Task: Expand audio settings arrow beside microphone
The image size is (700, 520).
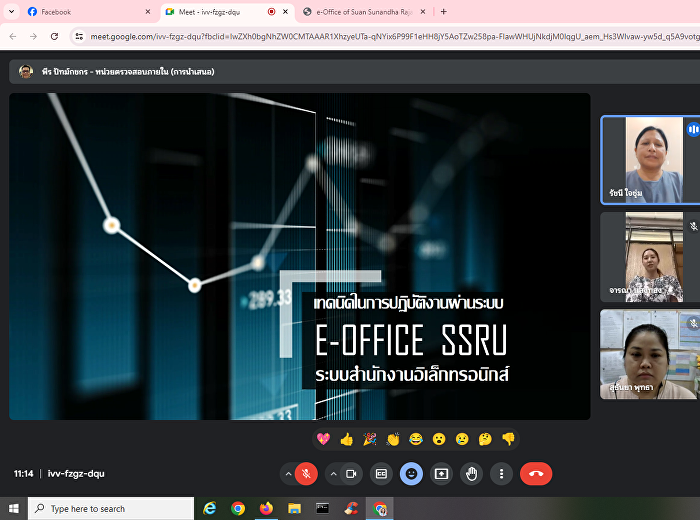Action: (x=288, y=474)
